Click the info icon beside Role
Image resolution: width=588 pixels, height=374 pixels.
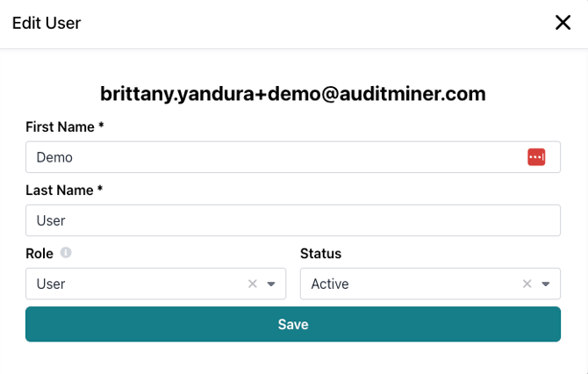point(66,253)
